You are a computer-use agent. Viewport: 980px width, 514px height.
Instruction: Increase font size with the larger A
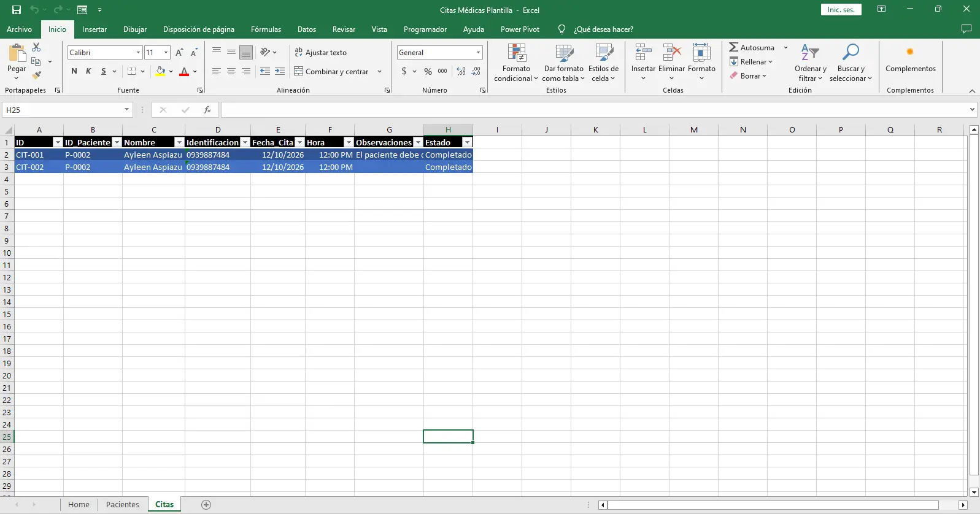[179, 53]
